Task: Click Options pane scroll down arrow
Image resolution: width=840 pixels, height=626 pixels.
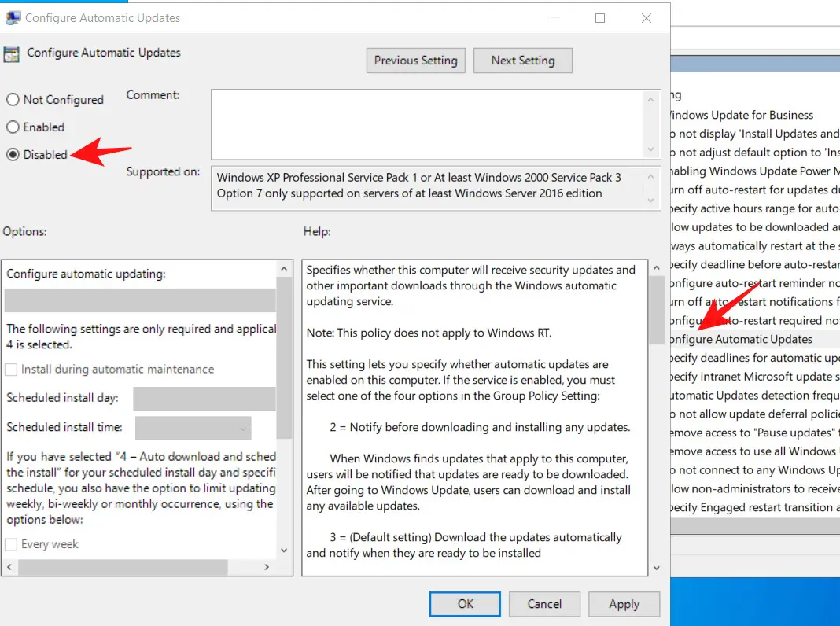Action: [284, 550]
